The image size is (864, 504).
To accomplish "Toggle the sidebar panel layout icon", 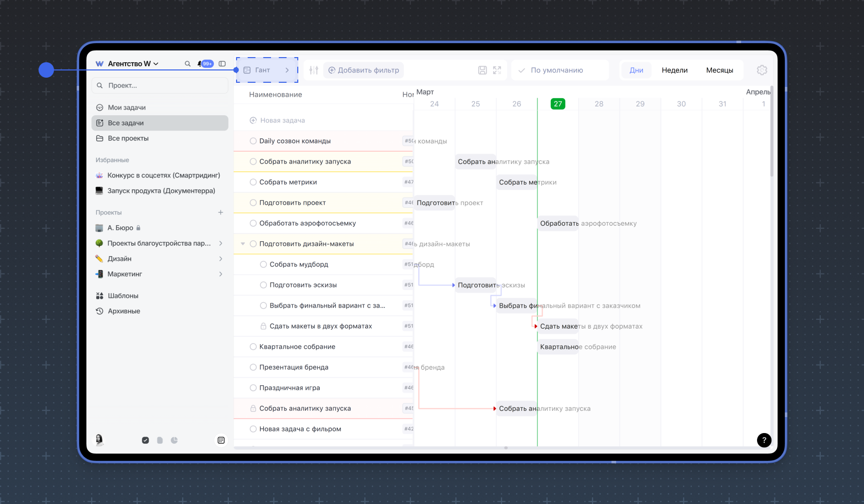I will coord(222,64).
